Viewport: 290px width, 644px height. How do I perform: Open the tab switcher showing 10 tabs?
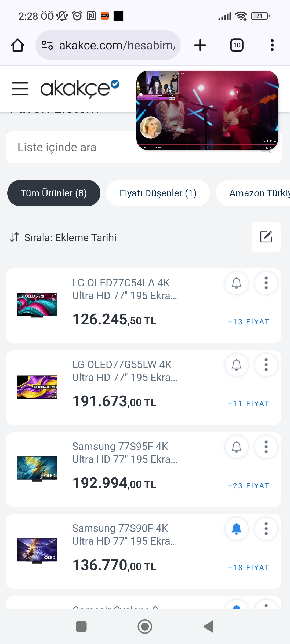(x=237, y=45)
